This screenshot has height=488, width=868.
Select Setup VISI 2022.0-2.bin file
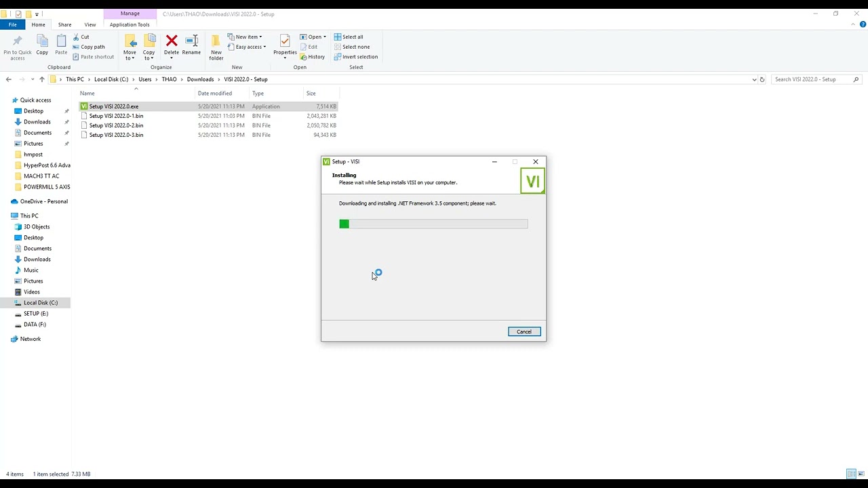208,125
